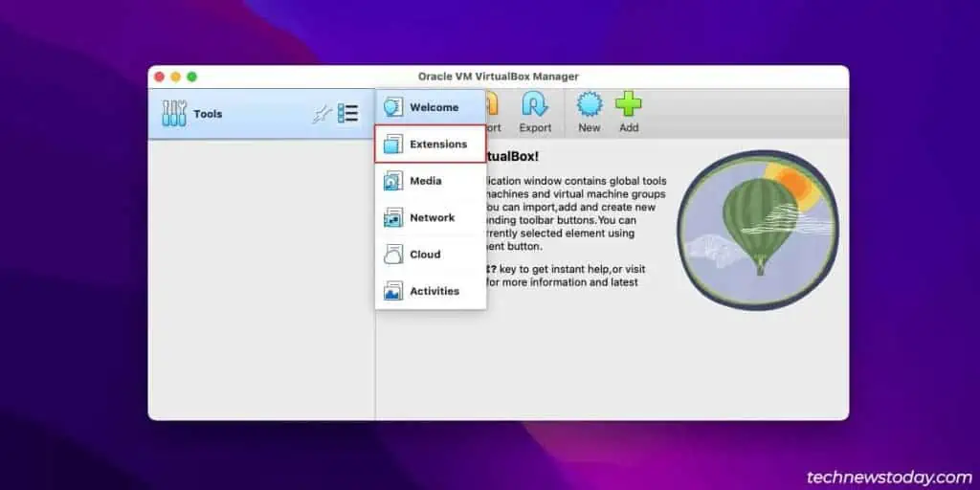Click the Extensions package icon
The width and height of the screenshot is (980, 490).
point(393,144)
